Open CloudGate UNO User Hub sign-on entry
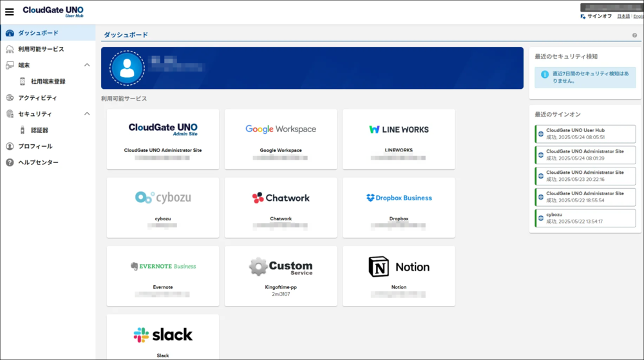 point(585,134)
